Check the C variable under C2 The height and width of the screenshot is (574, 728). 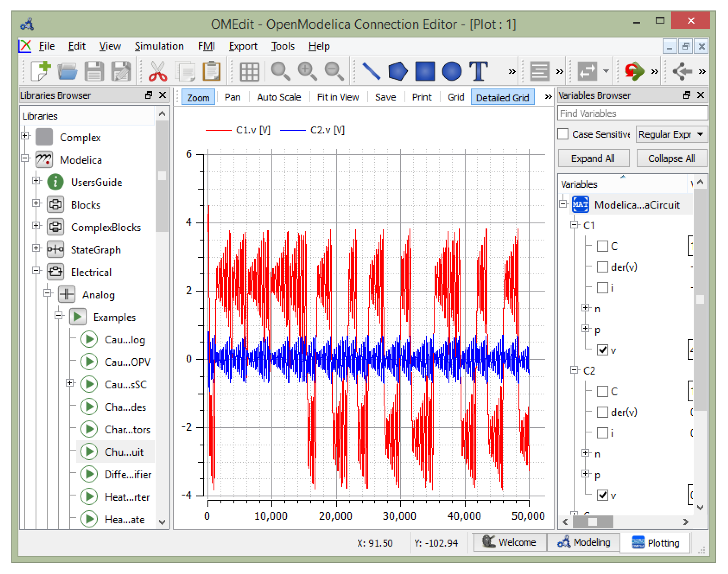[603, 392]
